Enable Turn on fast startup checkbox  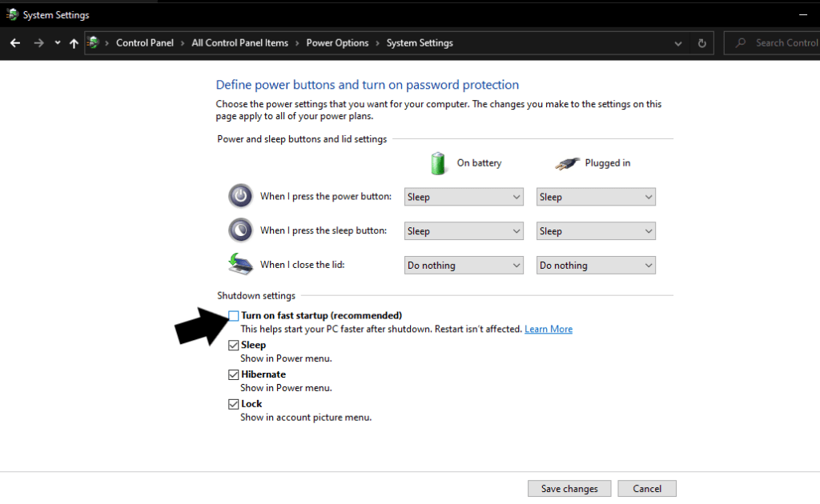tap(233, 315)
